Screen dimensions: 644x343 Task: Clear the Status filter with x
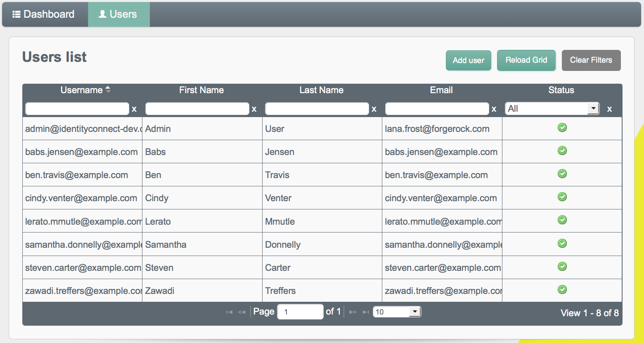tap(609, 109)
